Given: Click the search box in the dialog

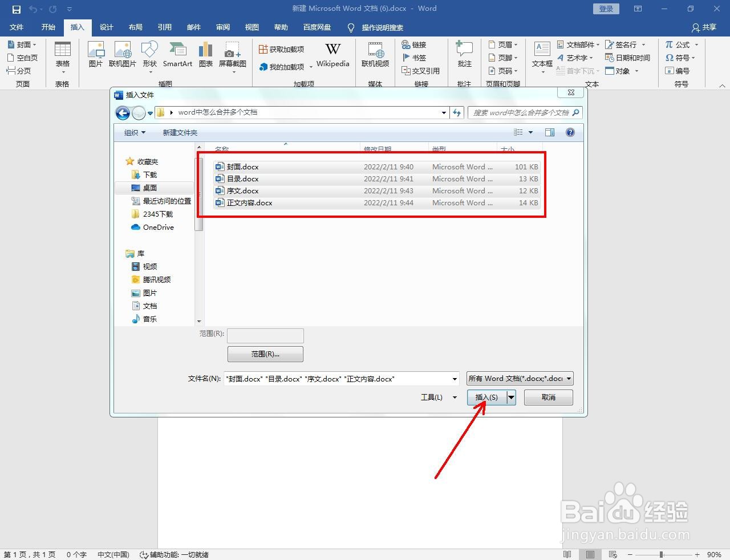Looking at the screenshot, I should click(x=525, y=113).
